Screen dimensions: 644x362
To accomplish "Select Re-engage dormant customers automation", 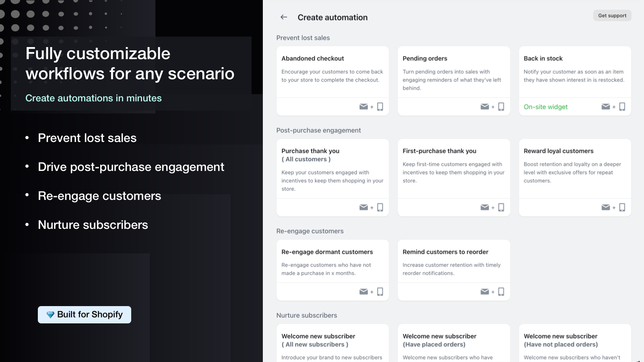I will coord(332,270).
